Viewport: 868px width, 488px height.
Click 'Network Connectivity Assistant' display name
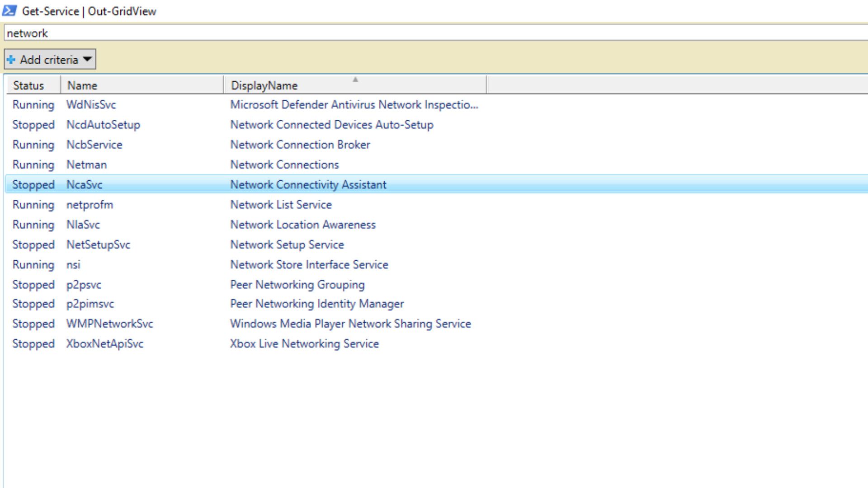(308, 184)
